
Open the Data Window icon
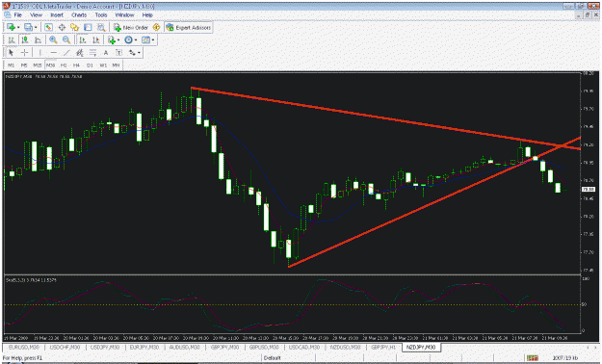62,27
